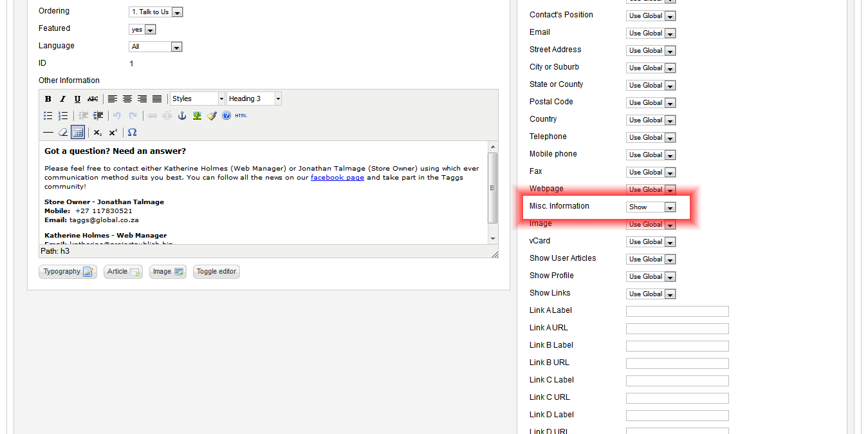Focus the Link B URL field
The image size is (868, 434).
[x=678, y=364]
